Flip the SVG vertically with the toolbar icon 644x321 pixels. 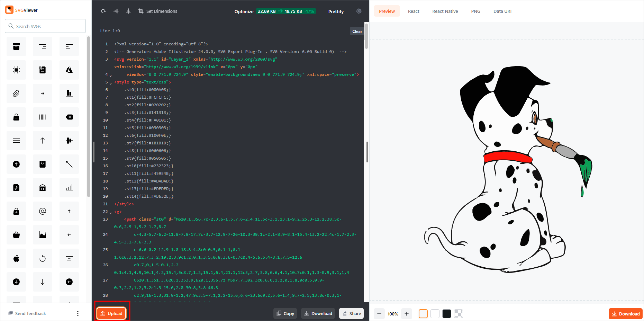116,11
